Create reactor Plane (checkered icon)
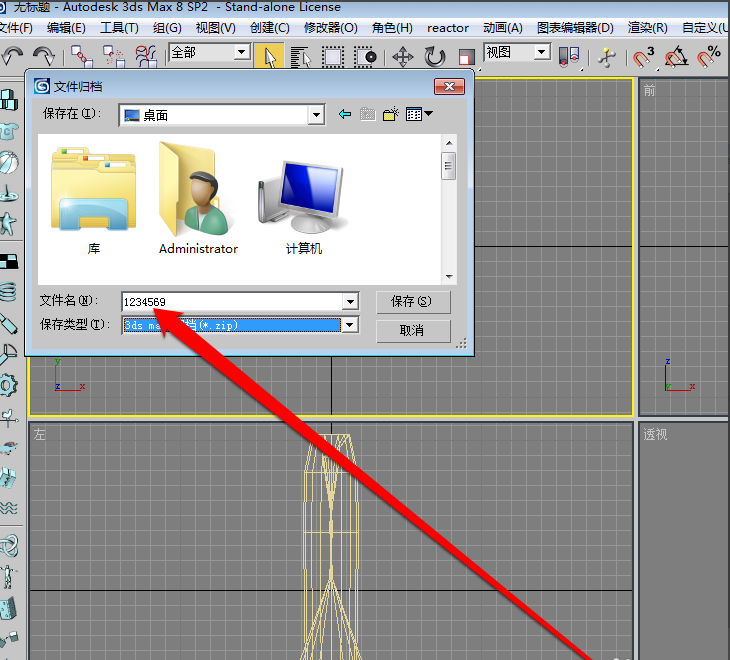Viewport: 730px width, 660px height. click(x=9, y=262)
